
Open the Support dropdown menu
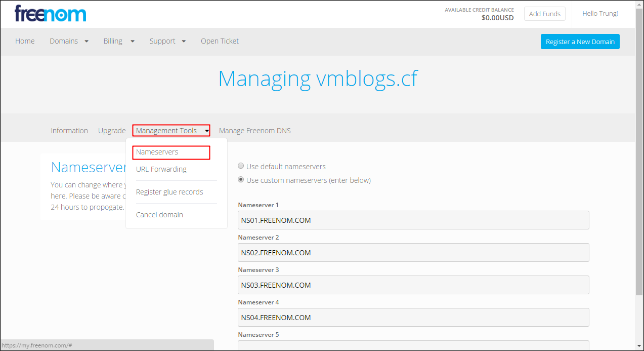coord(167,41)
